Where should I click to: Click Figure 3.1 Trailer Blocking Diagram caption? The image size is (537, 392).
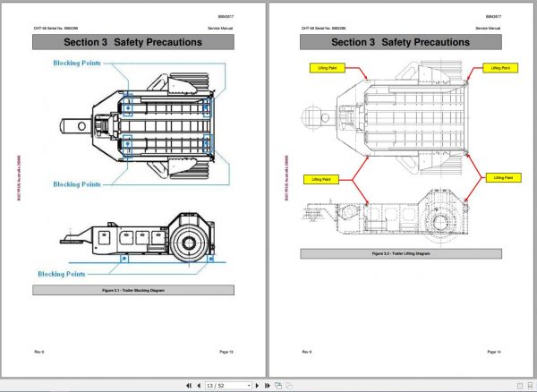pos(133,290)
